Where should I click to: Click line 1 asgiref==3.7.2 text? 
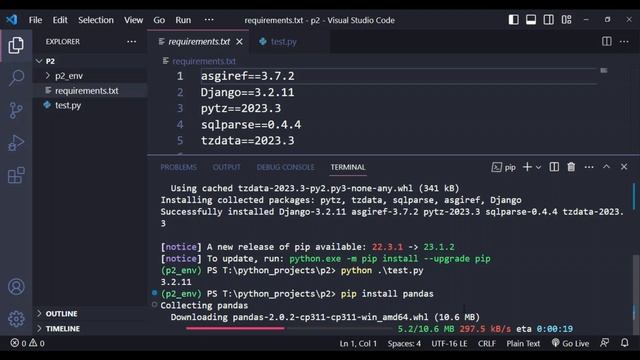click(247, 76)
